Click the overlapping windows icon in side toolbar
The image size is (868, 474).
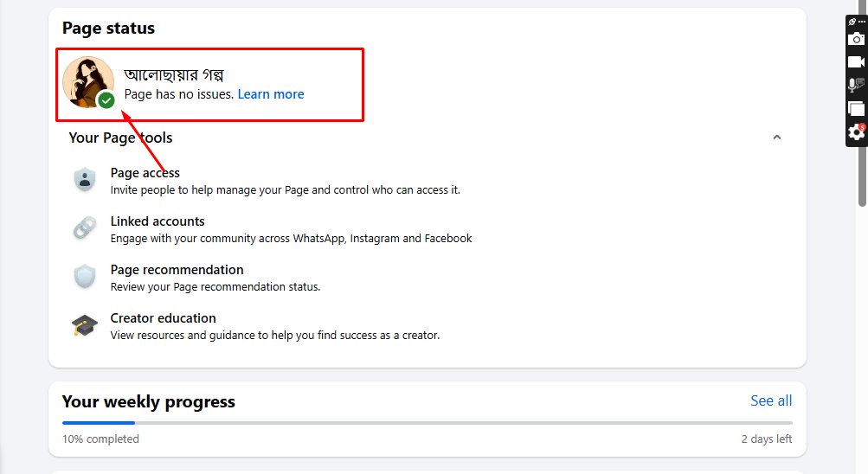pyautogui.click(x=856, y=108)
